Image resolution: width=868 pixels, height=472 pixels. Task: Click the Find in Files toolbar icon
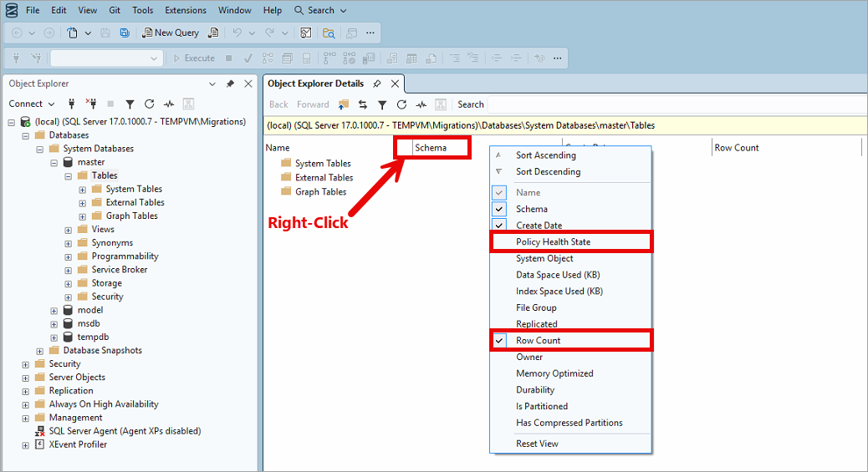[x=329, y=33]
